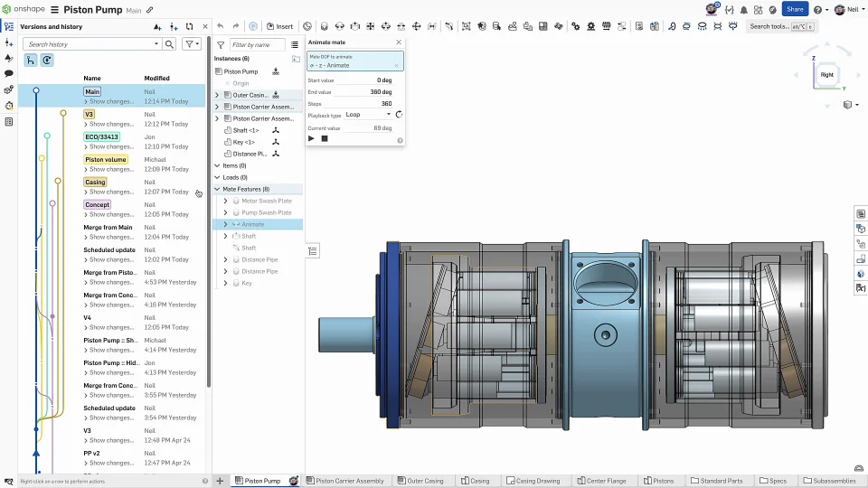This screenshot has height=488, width=868.
Task: Select the V3 version at 12:12 PM
Action: pyautogui.click(x=112, y=118)
